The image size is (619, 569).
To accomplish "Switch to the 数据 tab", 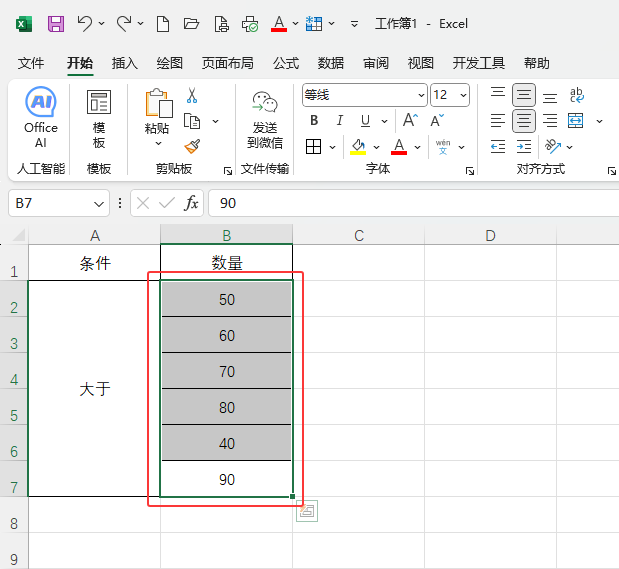I will point(331,63).
